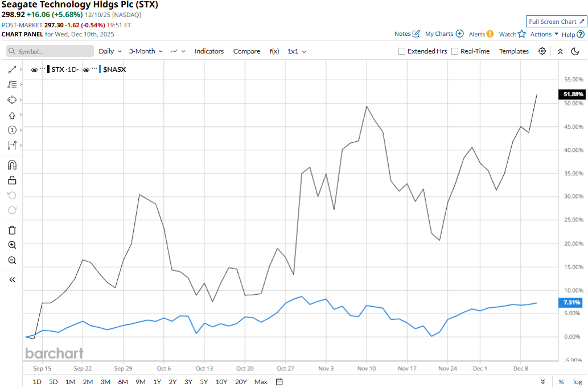Viewport: 588px width, 387px height.
Task: Select the Max time range
Action: (261, 382)
